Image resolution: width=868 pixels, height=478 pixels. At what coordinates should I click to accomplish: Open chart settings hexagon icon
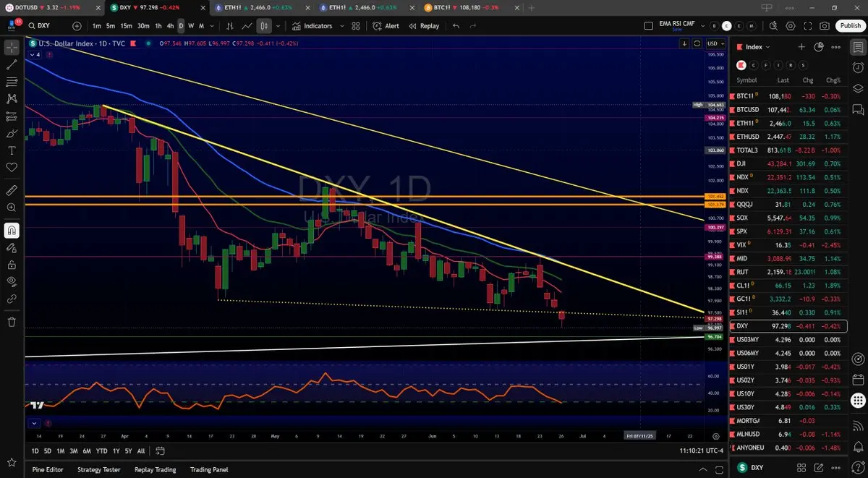790,26
